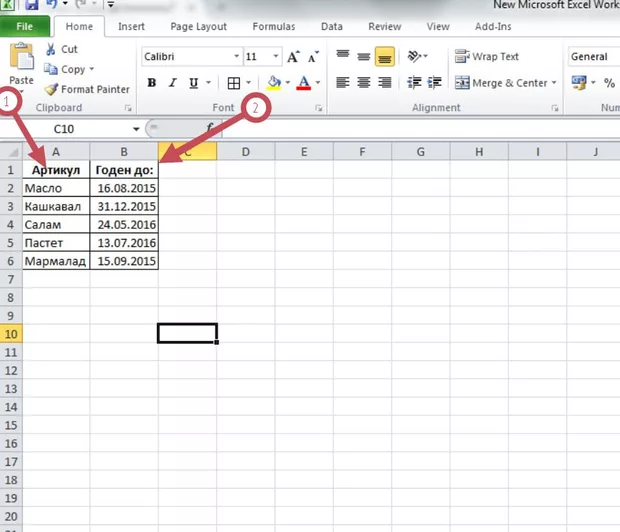This screenshot has height=532, width=620.
Task: Select Top Align icon
Action: (x=343, y=56)
